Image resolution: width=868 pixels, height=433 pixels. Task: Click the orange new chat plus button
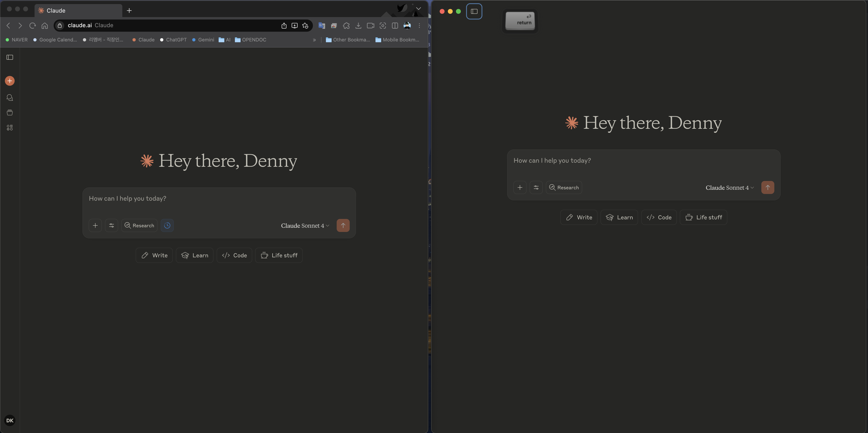10,81
